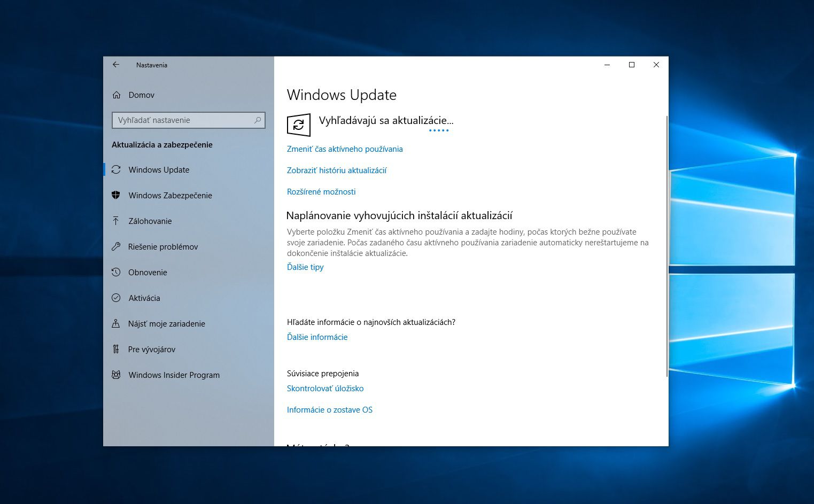Click the large update refresh icon
Image resolution: width=814 pixels, height=504 pixels.
pyautogui.click(x=299, y=125)
